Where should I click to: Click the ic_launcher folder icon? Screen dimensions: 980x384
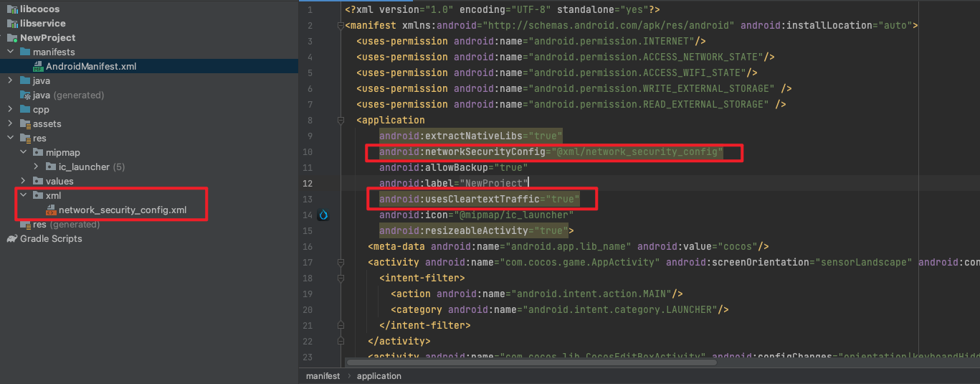point(51,167)
